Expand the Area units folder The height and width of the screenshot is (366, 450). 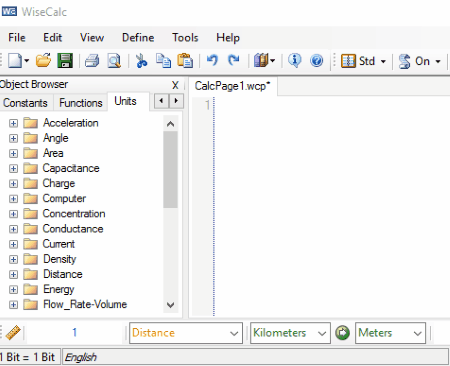13,153
